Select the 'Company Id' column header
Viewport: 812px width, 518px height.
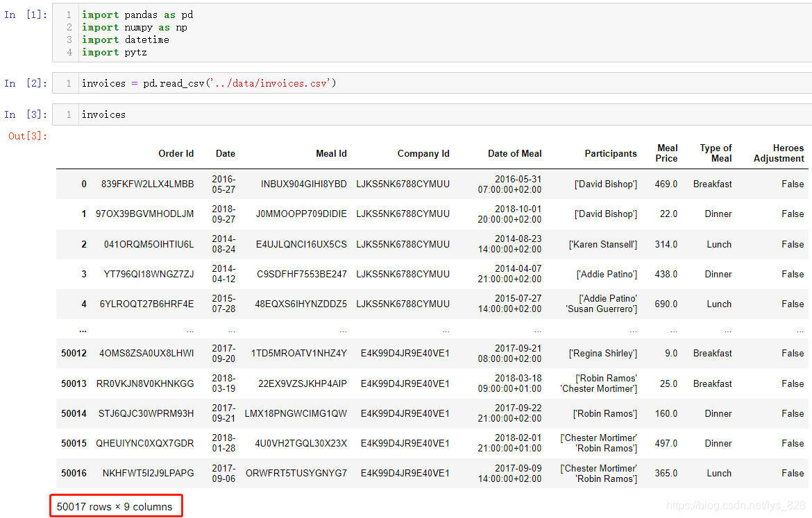tap(423, 154)
